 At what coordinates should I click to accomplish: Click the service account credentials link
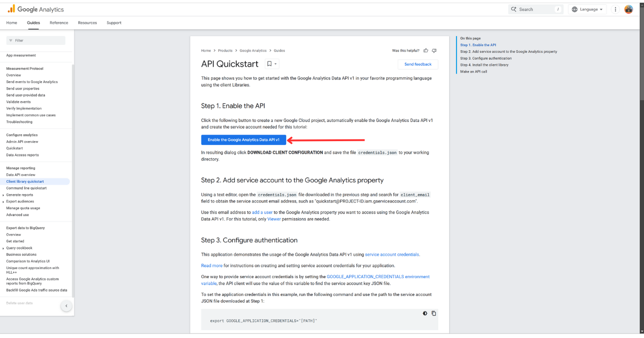click(392, 255)
